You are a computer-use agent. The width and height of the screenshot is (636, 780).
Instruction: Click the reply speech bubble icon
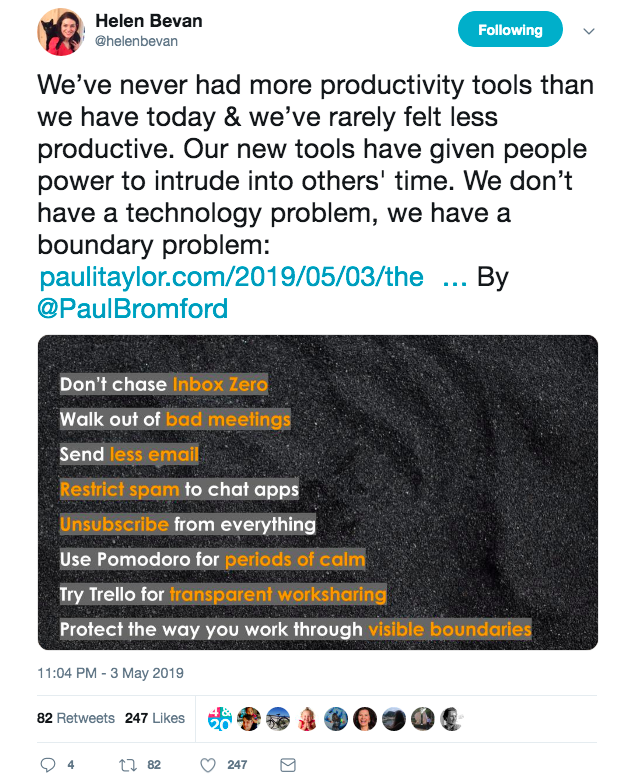point(48,765)
